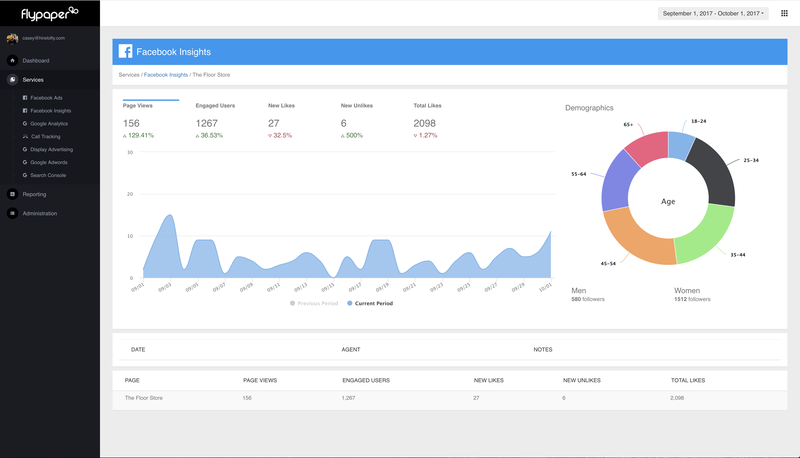The width and height of the screenshot is (800, 458).
Task: Select the New Likes metric tab
Action: pyautogui.click(x=282, y=120)
